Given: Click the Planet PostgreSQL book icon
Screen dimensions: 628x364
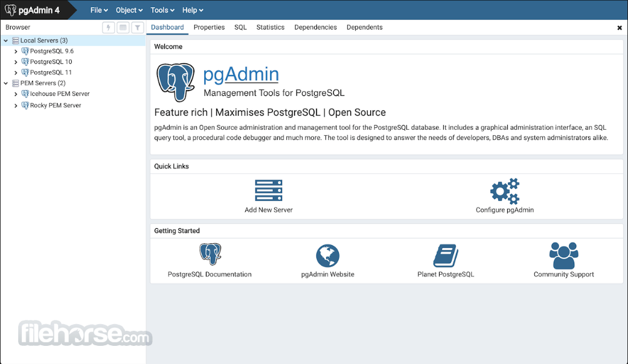Looking at the screenshot, I should click(446, 255).
